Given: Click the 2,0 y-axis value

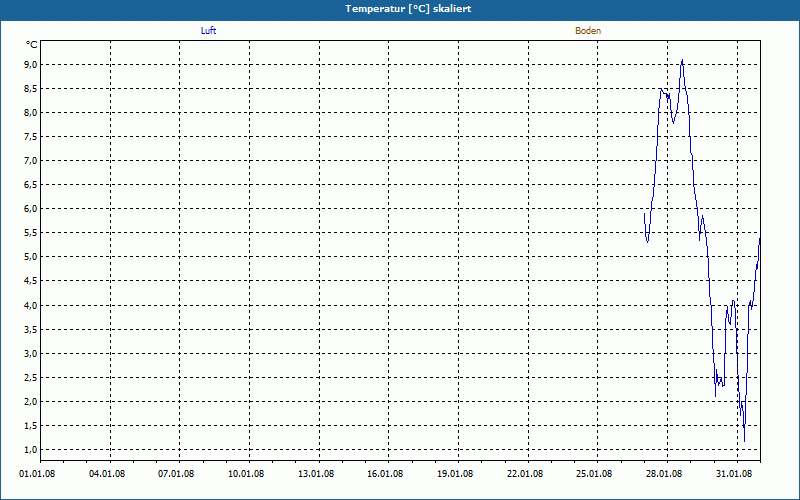Looking at the screenshot, I should 31,402.
